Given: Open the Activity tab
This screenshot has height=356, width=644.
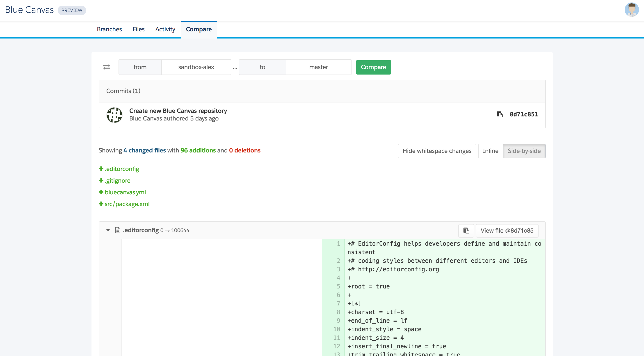Looking at the screenshot, I should pyautogui.click(x=165, y=29).
